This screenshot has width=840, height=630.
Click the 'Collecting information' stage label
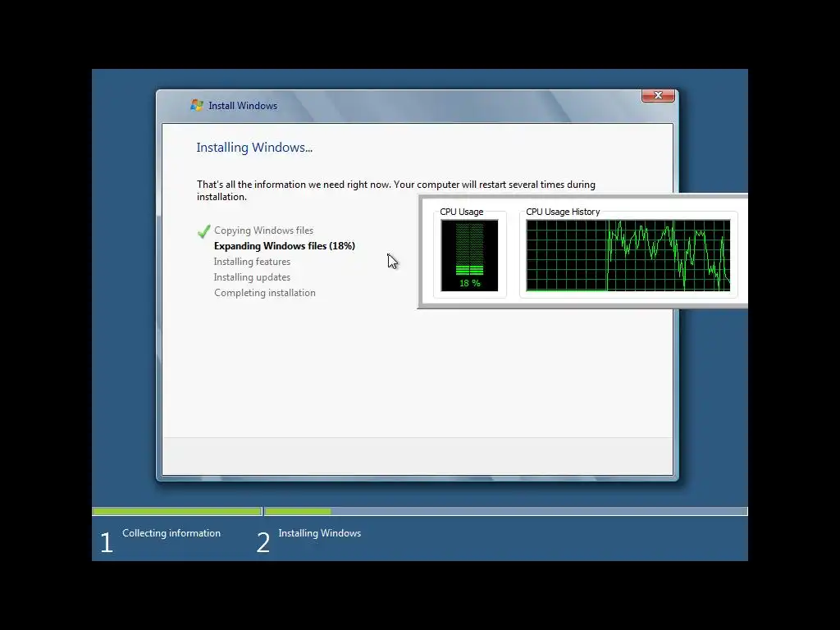171,533
